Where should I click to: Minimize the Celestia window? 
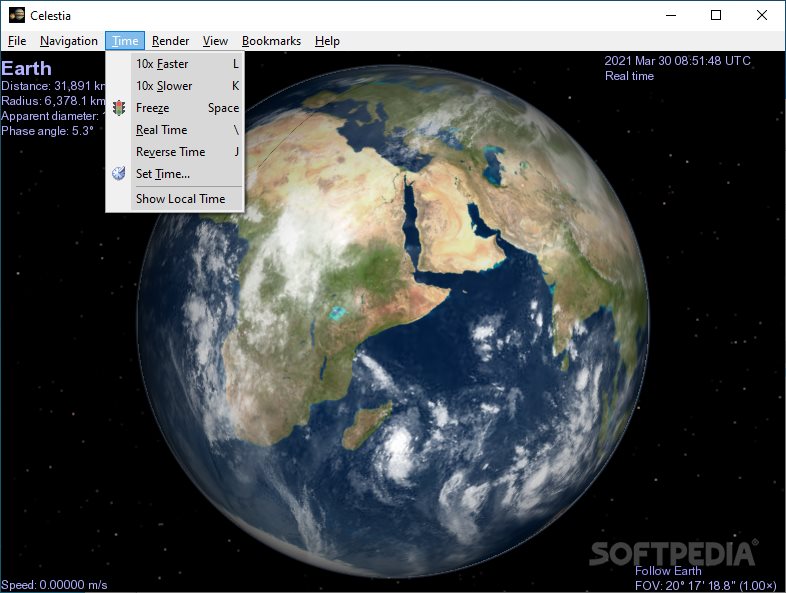pyautogui.click(x=671, y=16)
